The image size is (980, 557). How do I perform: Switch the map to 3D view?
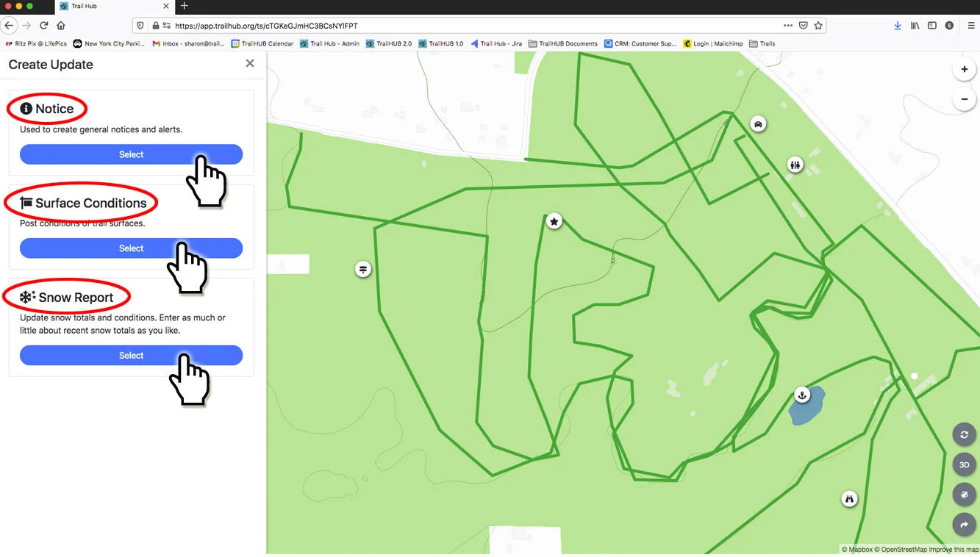[964, 464]
